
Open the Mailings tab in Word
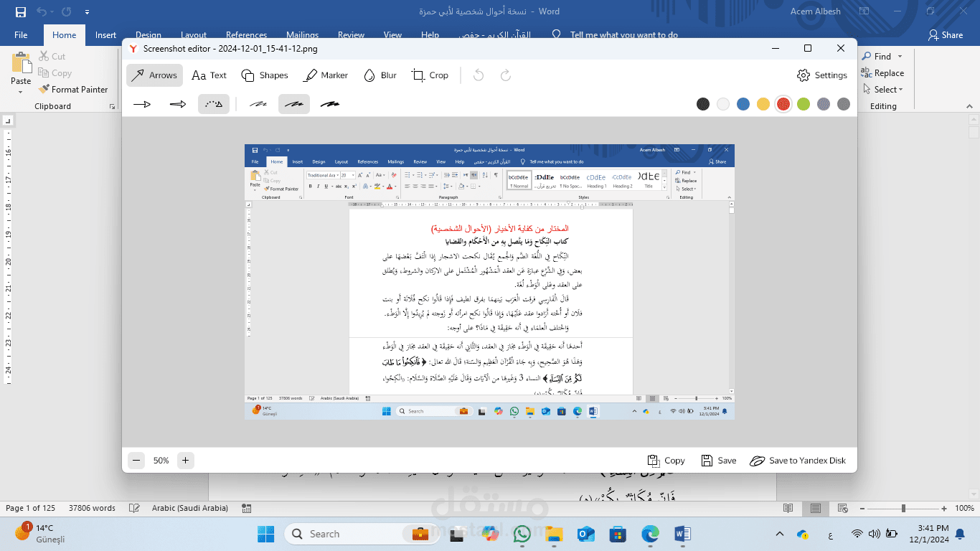tap(302, 35)
